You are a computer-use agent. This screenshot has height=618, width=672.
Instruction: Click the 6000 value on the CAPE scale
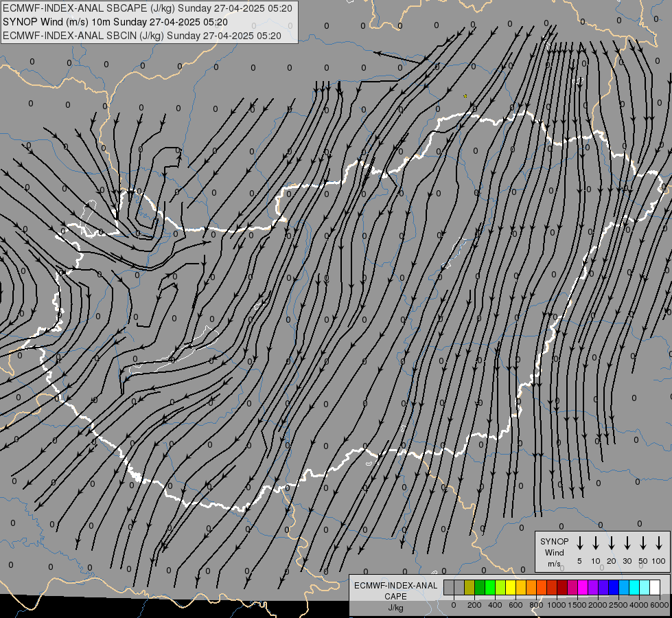point(660,605)
